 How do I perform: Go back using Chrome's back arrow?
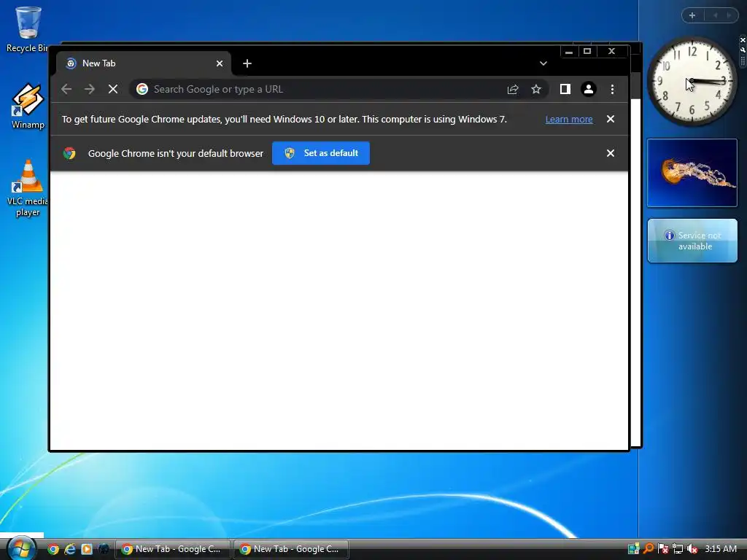[66, 89]
